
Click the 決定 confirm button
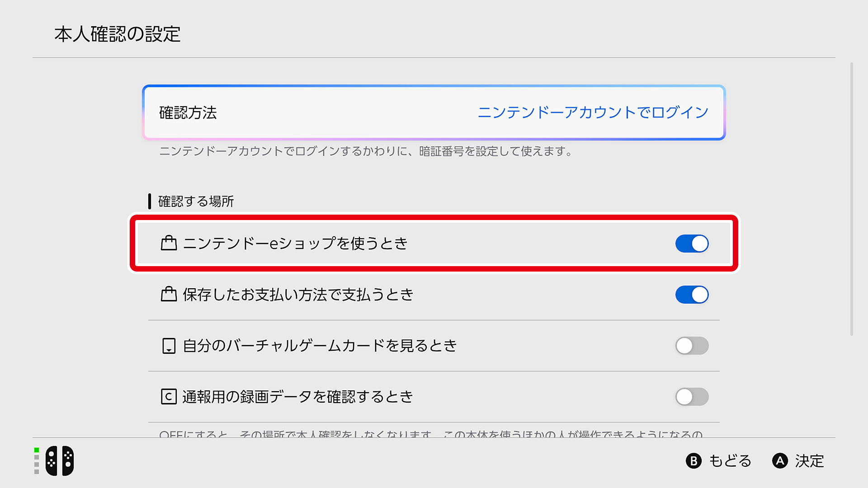[x=798, y=461]
